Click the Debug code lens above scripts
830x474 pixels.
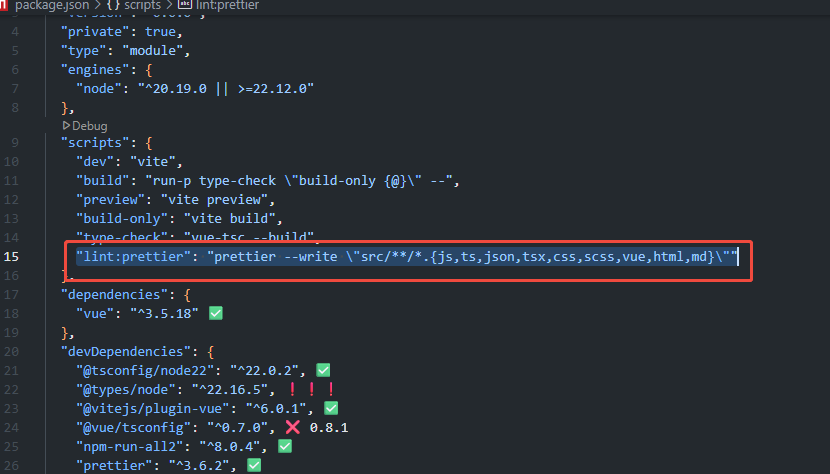(x=89, y=126)
